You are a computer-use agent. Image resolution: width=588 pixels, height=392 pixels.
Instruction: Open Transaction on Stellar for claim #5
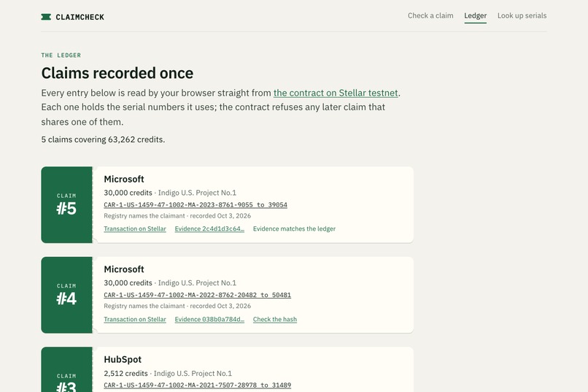[135, 228]
